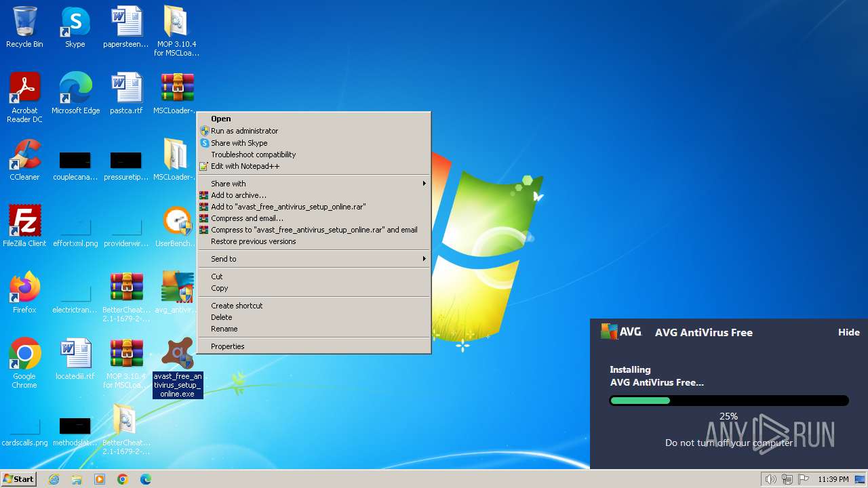
Task: Choose Rename in context menu
Action: (x=314, y=329)
